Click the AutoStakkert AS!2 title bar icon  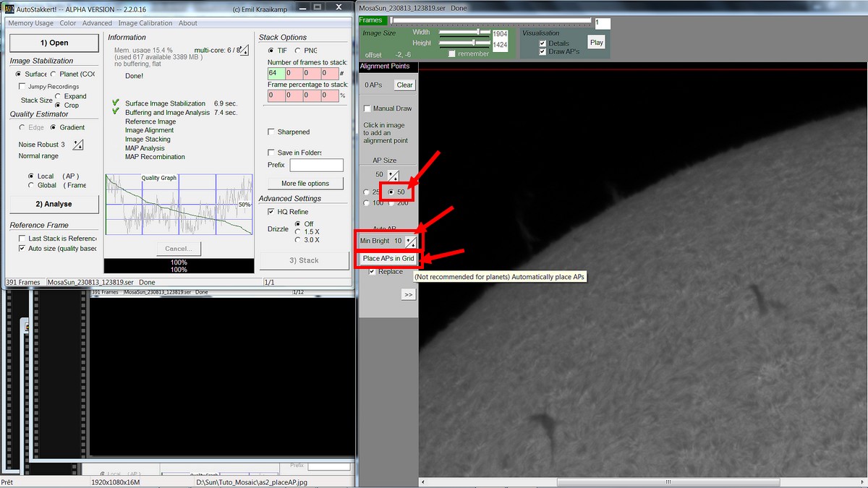pos(9,9)
